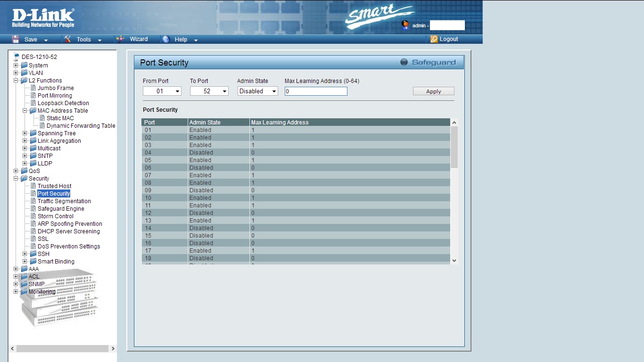The height and width of the screenshot is (362, 644).
Task: Click the Safeguard Engine page icon
Action: 33,208
